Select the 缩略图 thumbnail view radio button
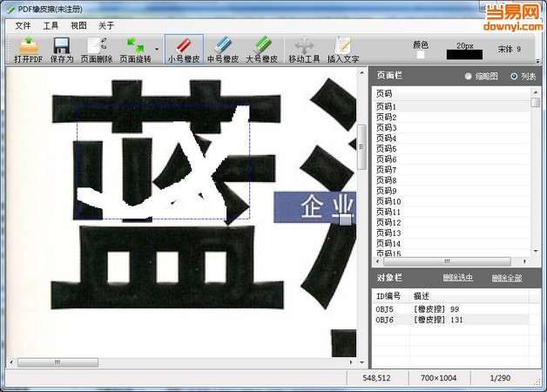This screenshot has width=547, height=392. (468, 76)
